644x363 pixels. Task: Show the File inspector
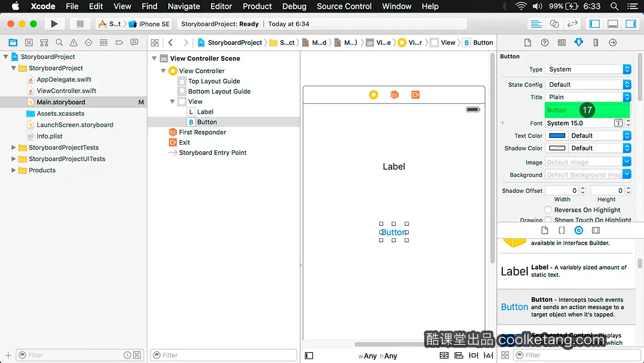(528, 43)
